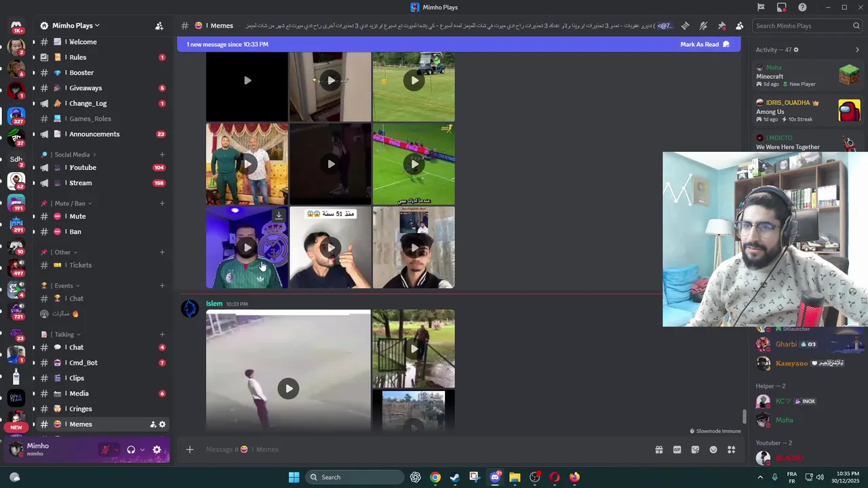The width and height of the screenshot is (868, 488).
Task: Open pinned messages pin icon
Action: click(722, 26)
